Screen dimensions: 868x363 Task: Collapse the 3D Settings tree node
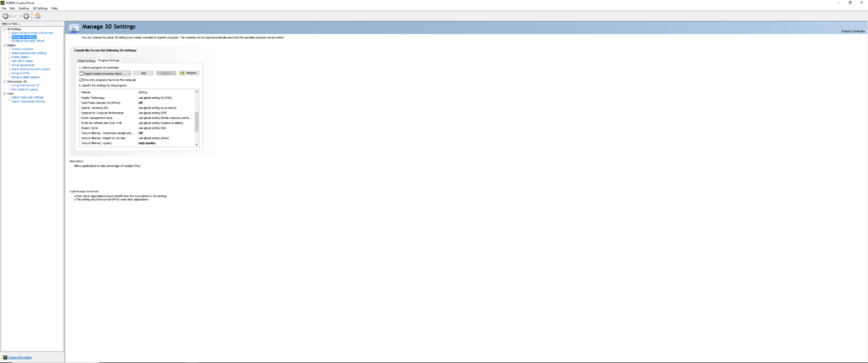4,29
